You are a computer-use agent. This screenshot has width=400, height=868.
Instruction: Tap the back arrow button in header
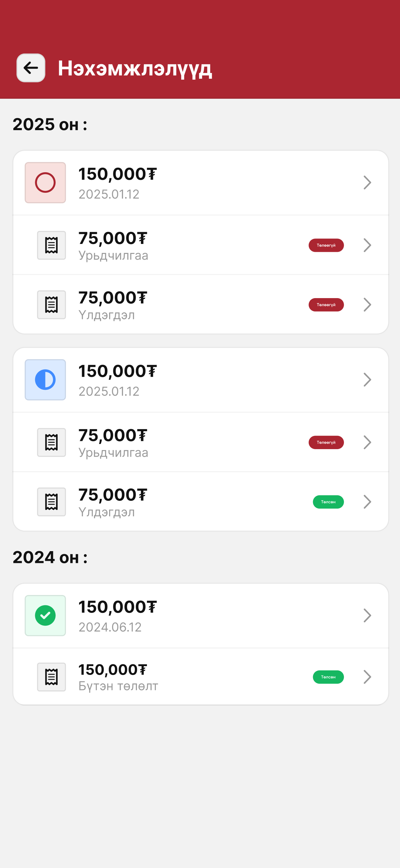(x=31, y=68)
